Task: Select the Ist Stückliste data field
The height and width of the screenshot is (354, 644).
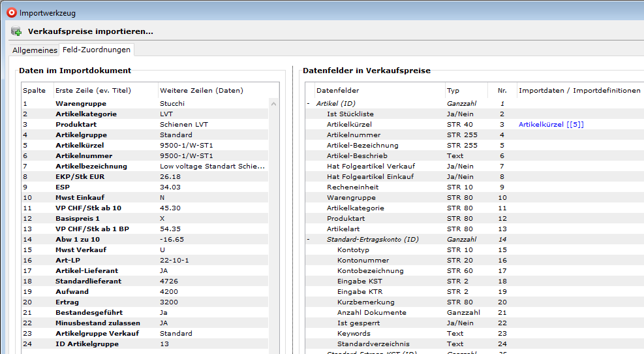Action: pyautogui.click(x=350, y=114)
